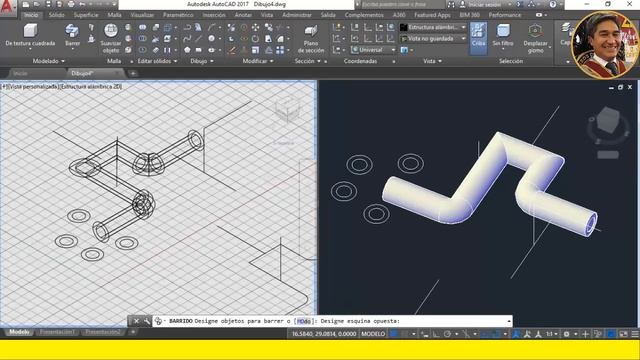Screen dimensions: 640x360
Task: Click the Print icon in quick access toolbar
Action: coord(71,4)
